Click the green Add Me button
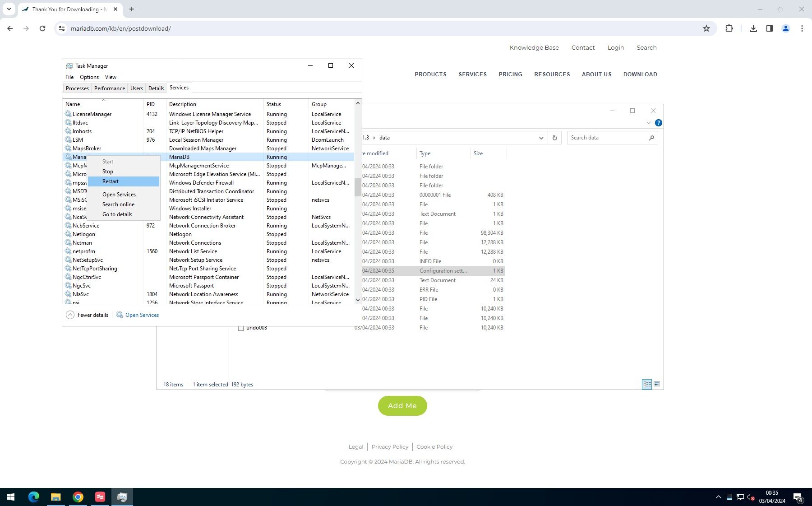 pyautogui.click(x=402, y=406)
